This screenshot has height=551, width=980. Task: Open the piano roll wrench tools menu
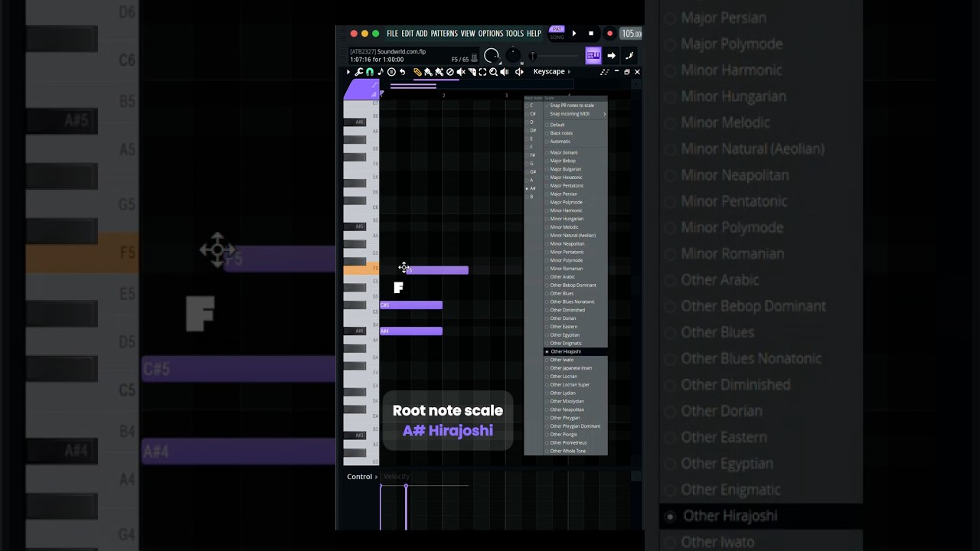pyautogui.click(x=359, y=72)
